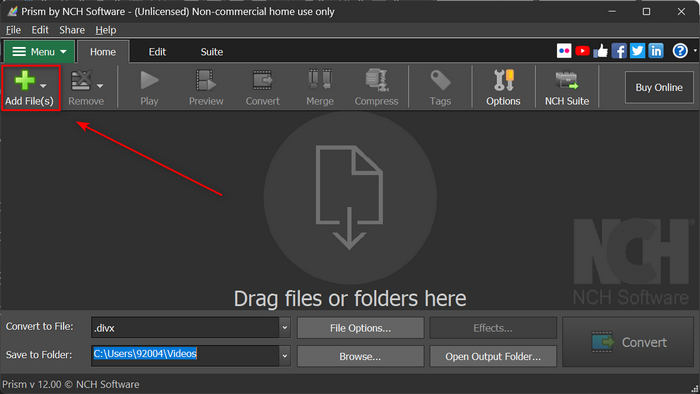
Task: Click the thumbs-up like icon
Action: pos(600,51)
